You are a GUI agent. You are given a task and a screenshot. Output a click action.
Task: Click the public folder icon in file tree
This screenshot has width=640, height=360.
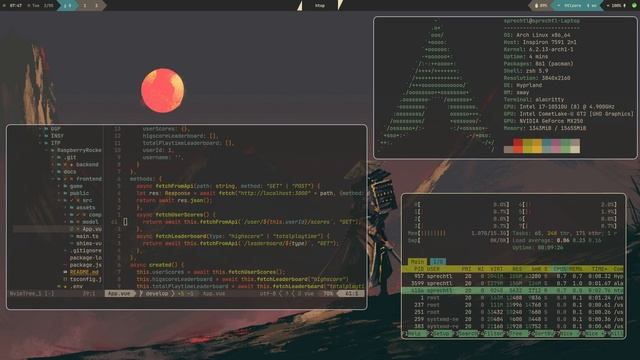click(x=65, y=193)
